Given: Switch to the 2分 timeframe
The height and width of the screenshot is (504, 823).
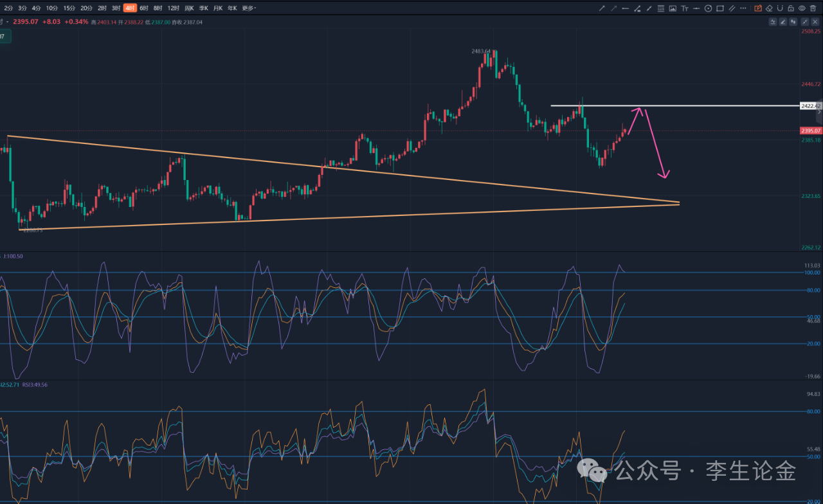Looking at the screenshot, I should tap(8, 8).
